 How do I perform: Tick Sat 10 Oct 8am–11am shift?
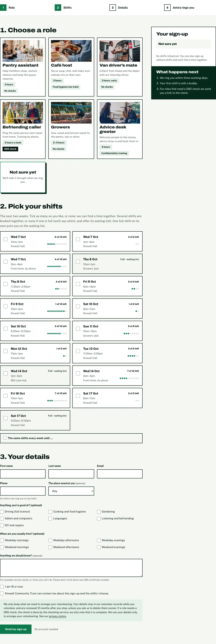point(78,306)
